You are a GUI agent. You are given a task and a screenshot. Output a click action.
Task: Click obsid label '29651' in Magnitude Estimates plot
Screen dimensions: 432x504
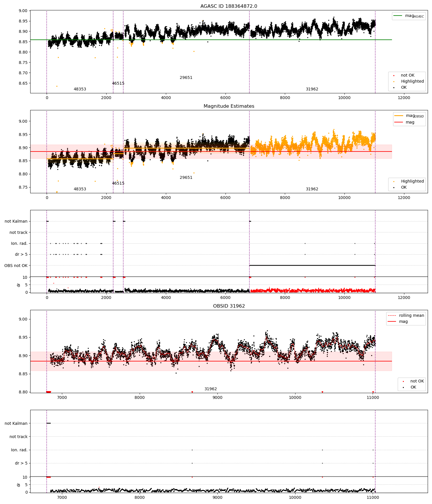[x=186, y=177]
